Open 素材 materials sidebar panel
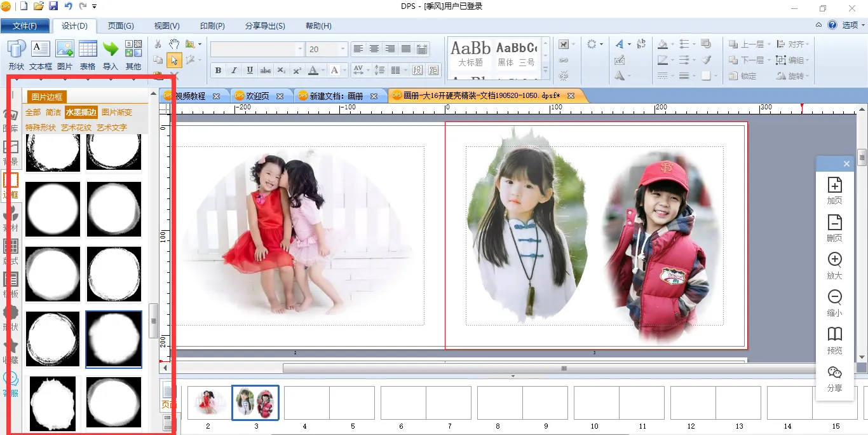868x435 pixels. 11,219
